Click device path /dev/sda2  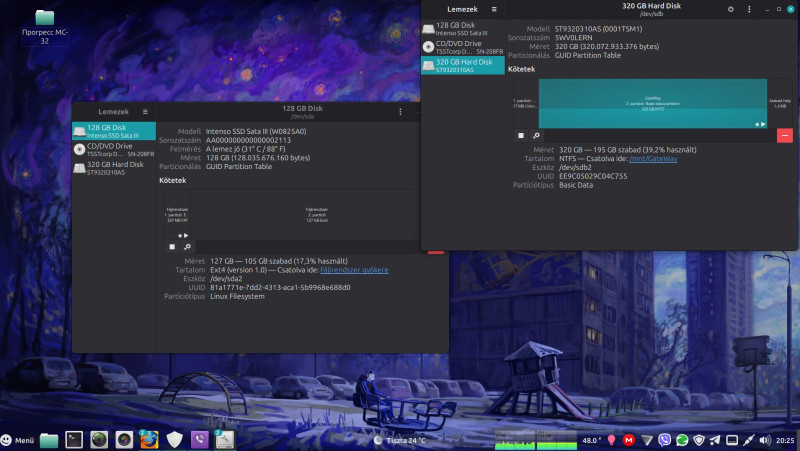point(226,279)
